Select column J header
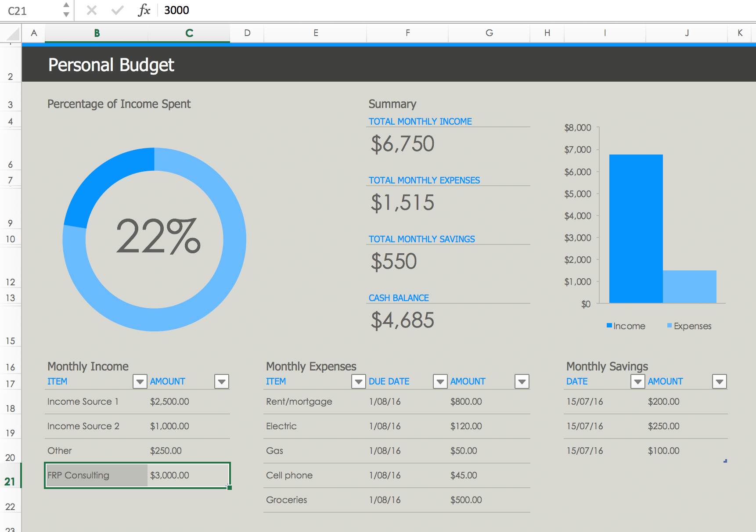756x532 pixels. (x=687, y=33)
